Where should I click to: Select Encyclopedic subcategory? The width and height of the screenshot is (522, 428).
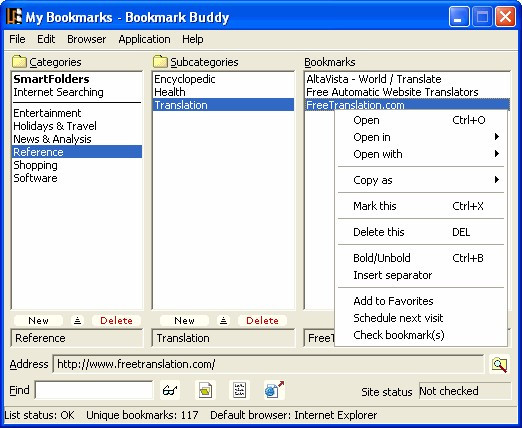(x=223, y=79)
